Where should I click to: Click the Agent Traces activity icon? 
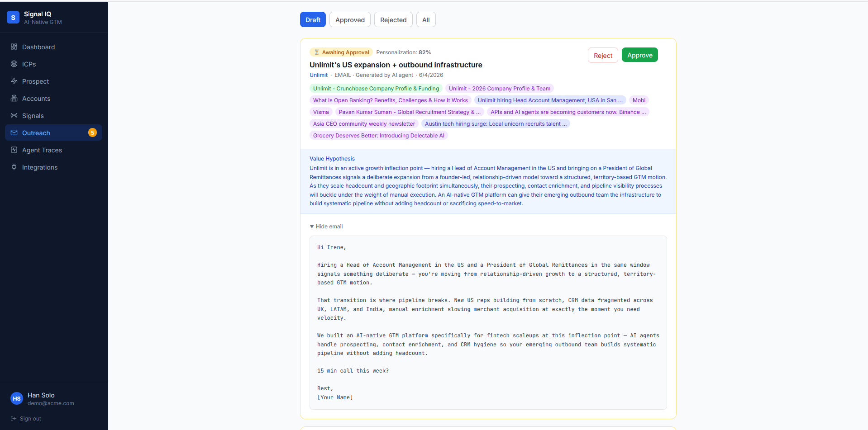(x=14, y=150)
